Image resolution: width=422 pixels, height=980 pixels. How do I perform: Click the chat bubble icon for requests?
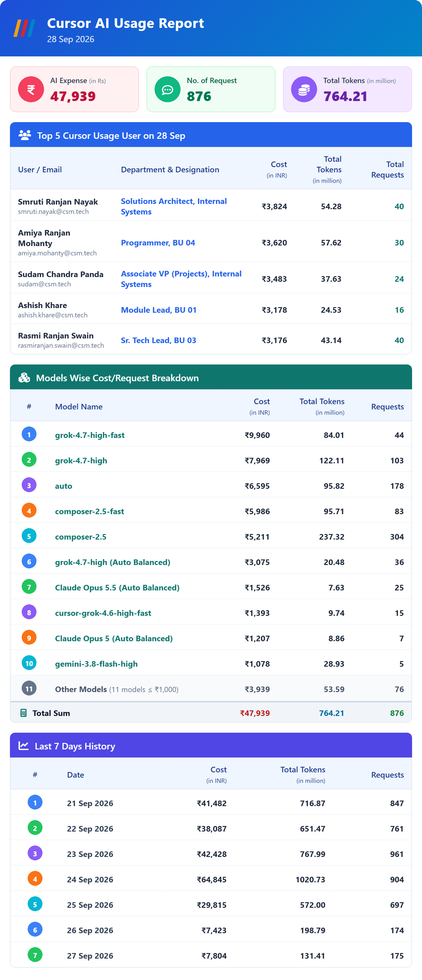tap(168, 89)
